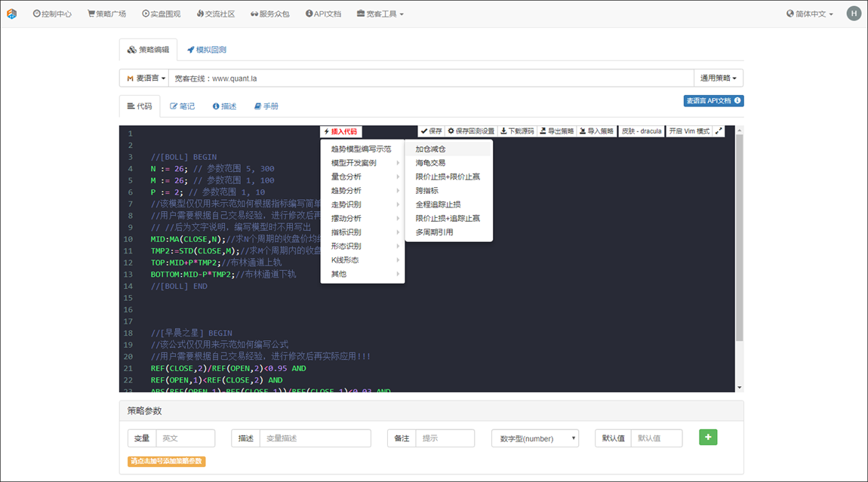Viewport: 868px width, 482px height.
Task: Open the 通用策略 dropdown
Action: 718,78
